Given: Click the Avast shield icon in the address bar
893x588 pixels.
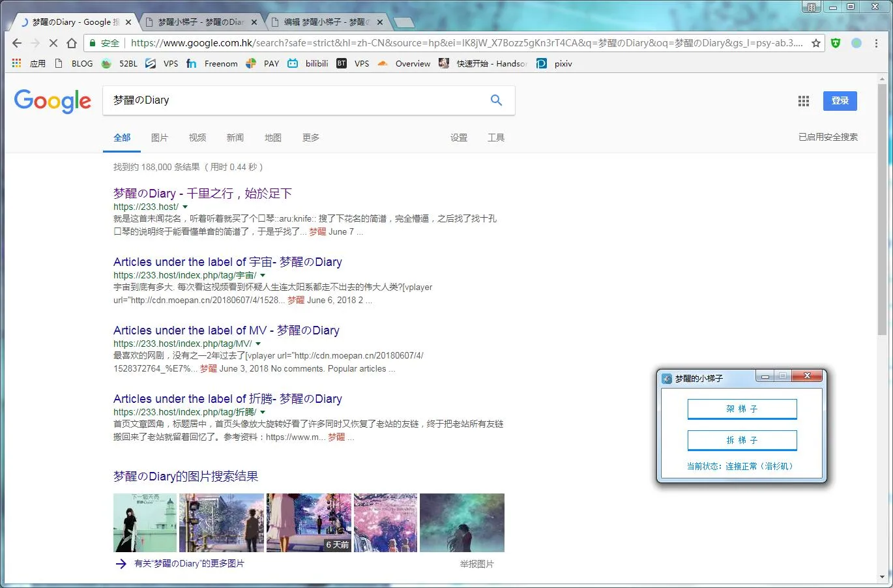Looking at the screenshot, I should click(x=835, y=43).
